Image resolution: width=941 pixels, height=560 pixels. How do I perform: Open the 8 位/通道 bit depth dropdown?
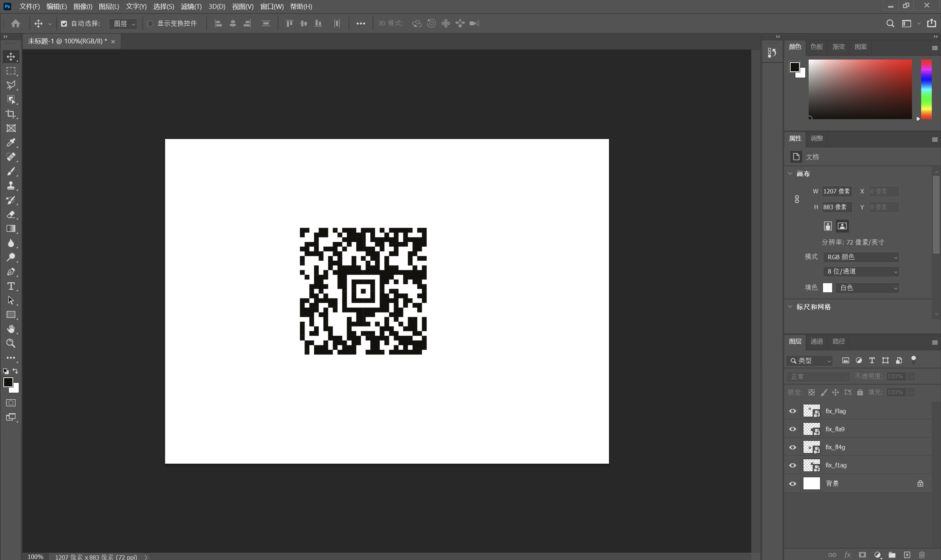click(861, 271)
